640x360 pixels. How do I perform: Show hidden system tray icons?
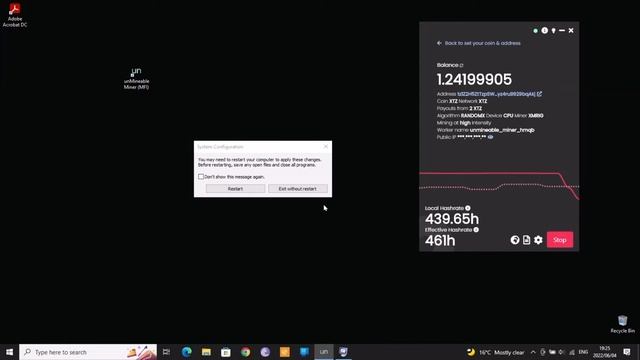point(533,352)
